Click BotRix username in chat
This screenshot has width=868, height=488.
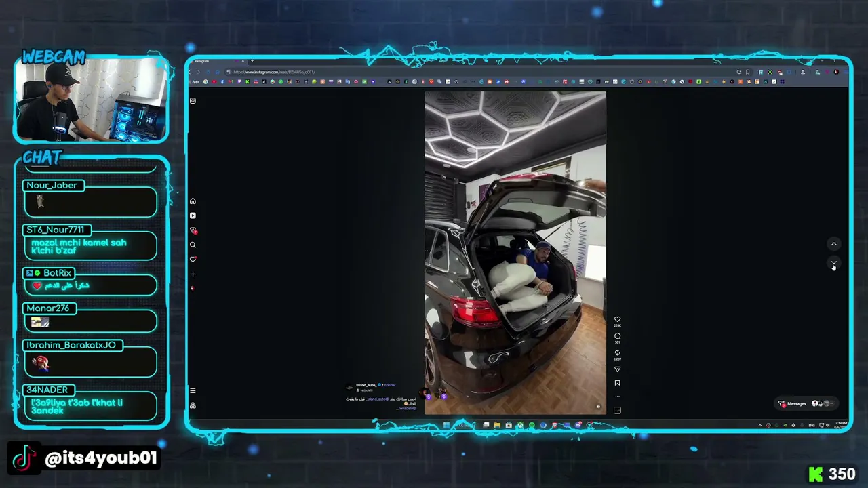click(57, 272)
